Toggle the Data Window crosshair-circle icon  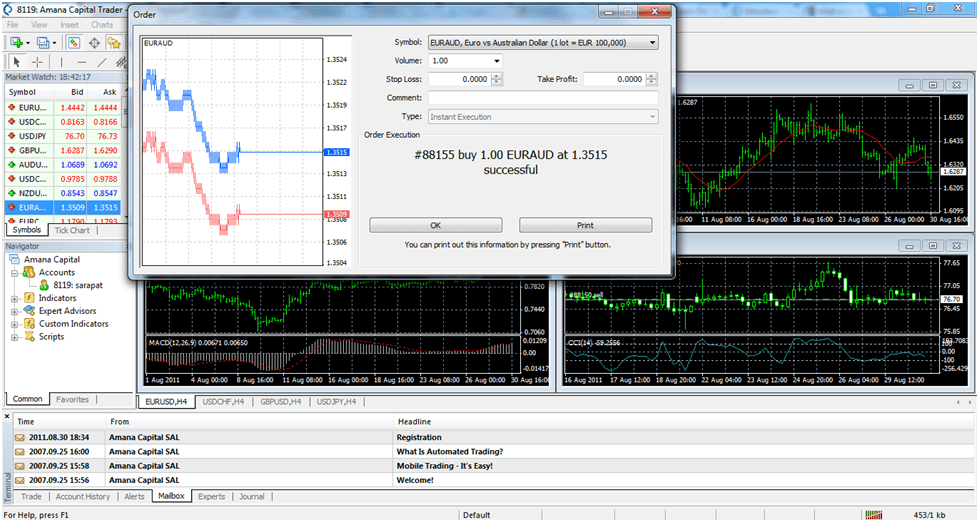point(94,43)
